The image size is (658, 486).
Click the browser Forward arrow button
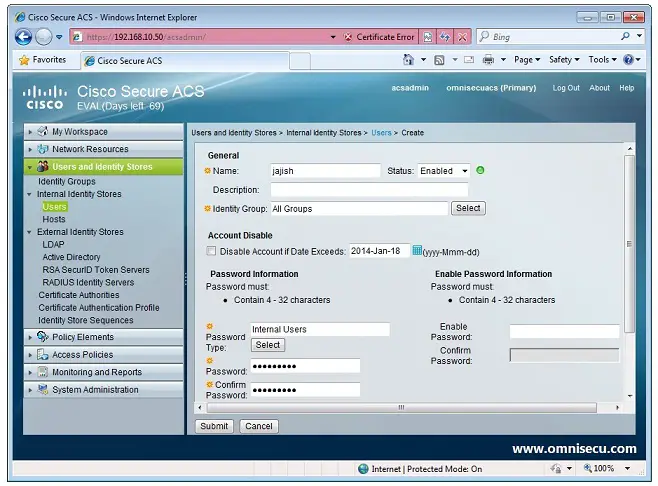[43, 37]
